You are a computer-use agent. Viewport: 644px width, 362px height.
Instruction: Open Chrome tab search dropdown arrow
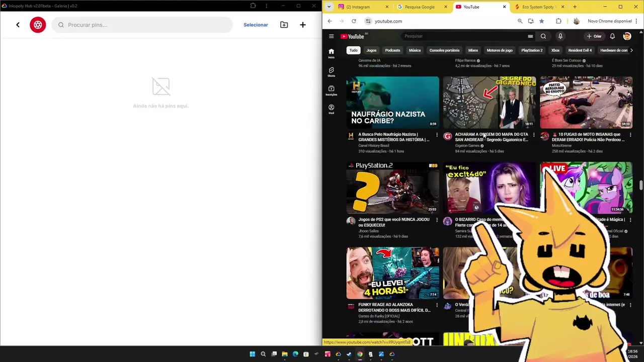click(329, 7)
